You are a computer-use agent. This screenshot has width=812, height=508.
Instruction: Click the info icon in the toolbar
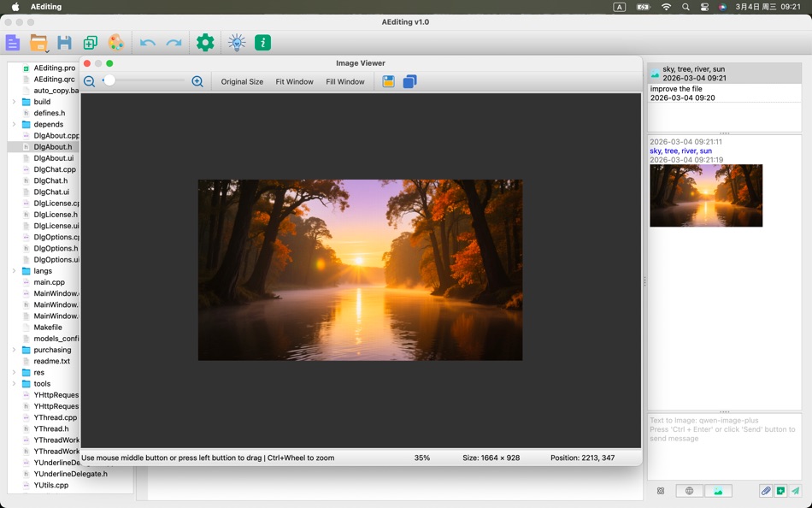point(262,42)
